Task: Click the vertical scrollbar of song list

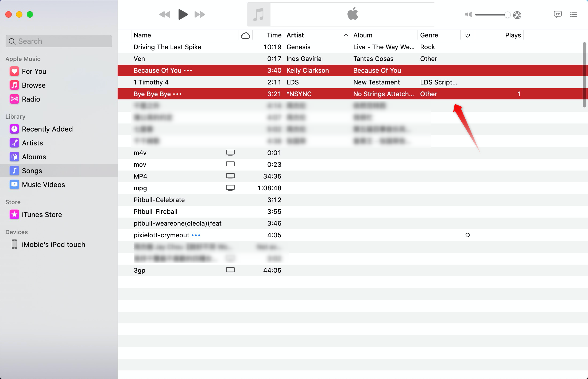Action: (585, 75)
